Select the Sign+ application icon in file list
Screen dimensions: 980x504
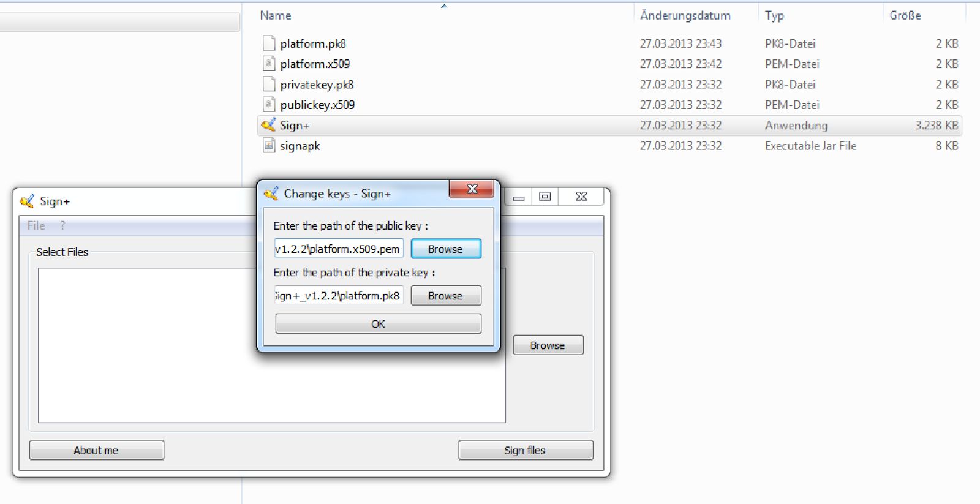click(268, 125)
